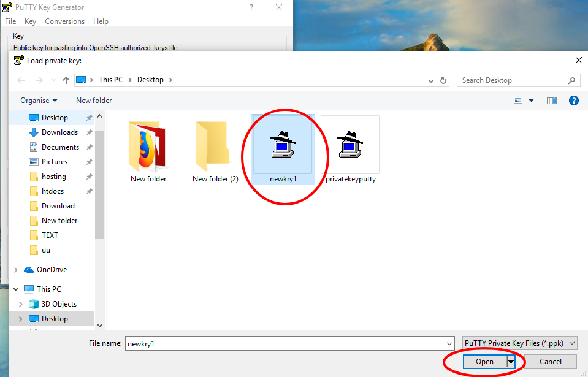The height and width of the screenshot is (377, 588).
Task: Expand the OneDrive tree node
Action: coord(16,270)
